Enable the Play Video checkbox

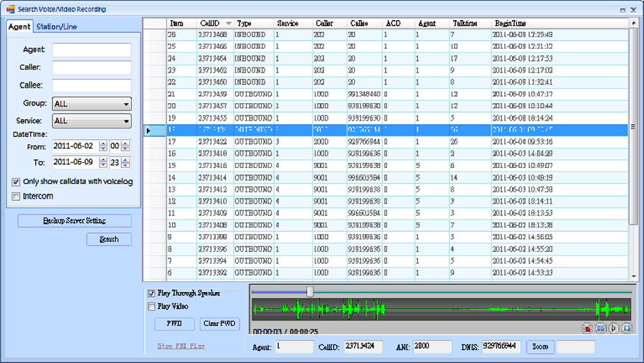pyautogui.click(x=151, y=306)
